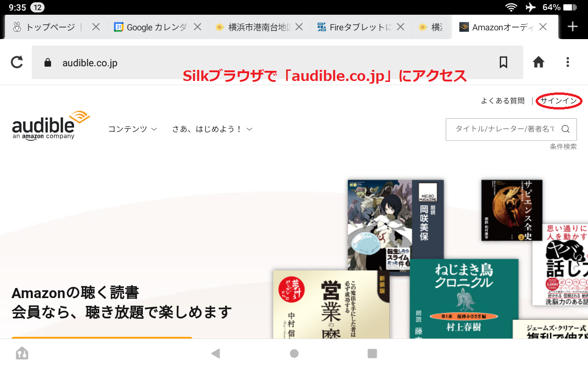This screenshot has height=368, width=588.
Task: Close the Fireタブレット tab
Action: 401,27
